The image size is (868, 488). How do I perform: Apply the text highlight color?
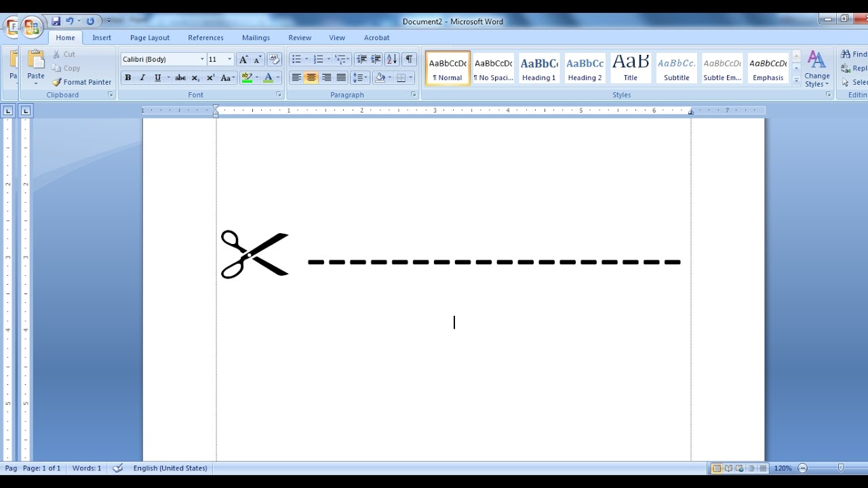(246, 78)
